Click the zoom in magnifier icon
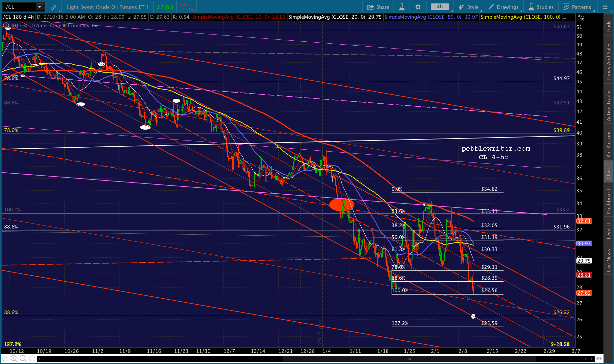Screen dimensions: 614x364 [14, 359]
